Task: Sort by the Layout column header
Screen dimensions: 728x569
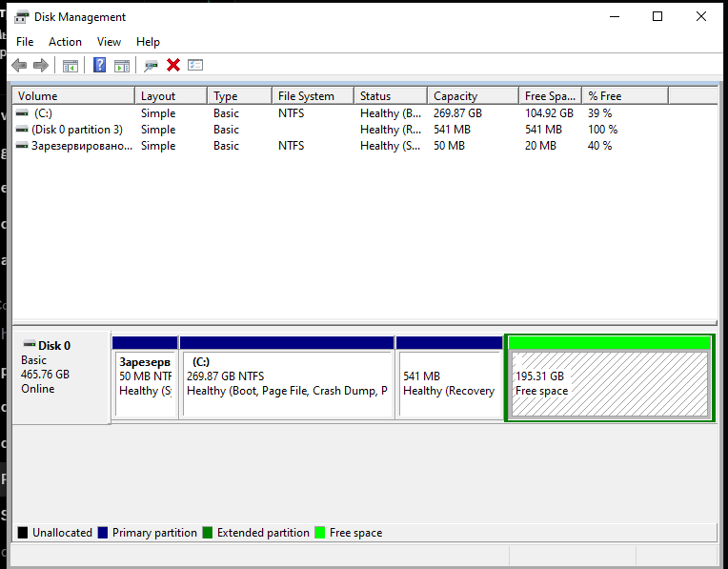Action: coord(172,96)
